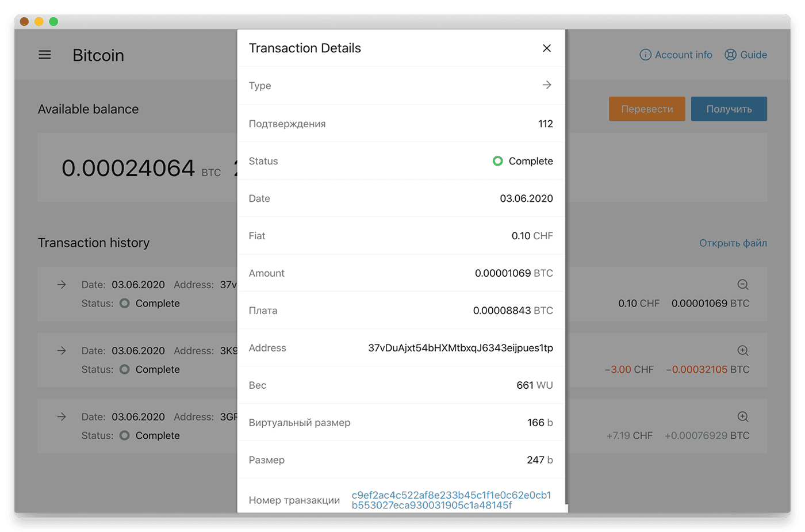
Task: Click the −3.00 CHF amount in history
Action: click(x=629, y=369)
